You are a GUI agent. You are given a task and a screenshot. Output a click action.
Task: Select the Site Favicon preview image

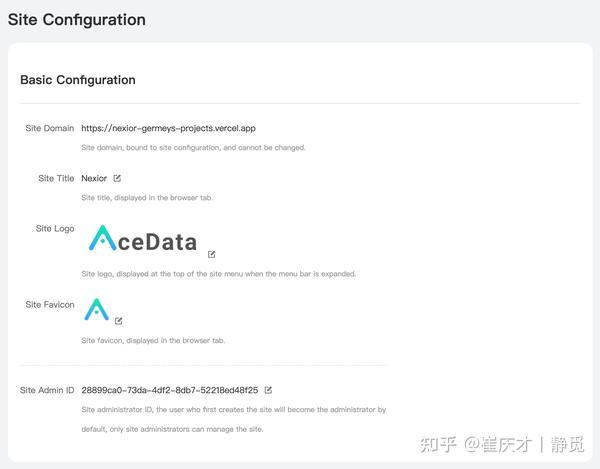click(96, 309)
